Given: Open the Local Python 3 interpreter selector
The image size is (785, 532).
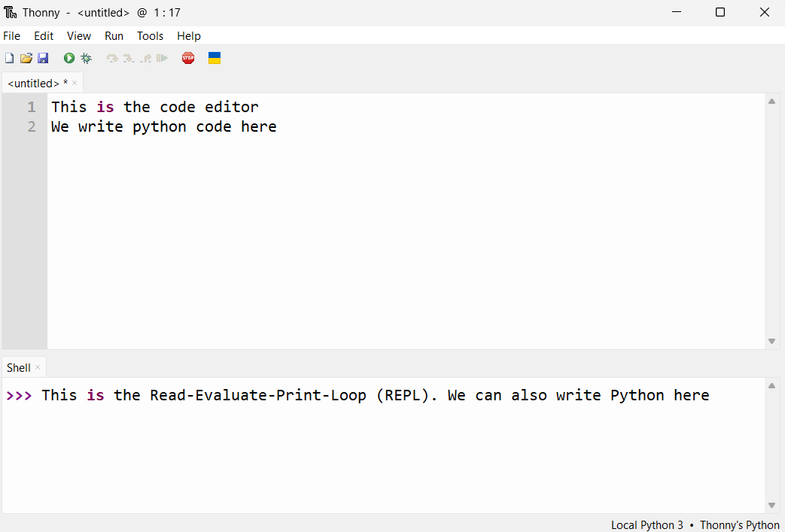Looking at the screenshot, I should [647, 524].
